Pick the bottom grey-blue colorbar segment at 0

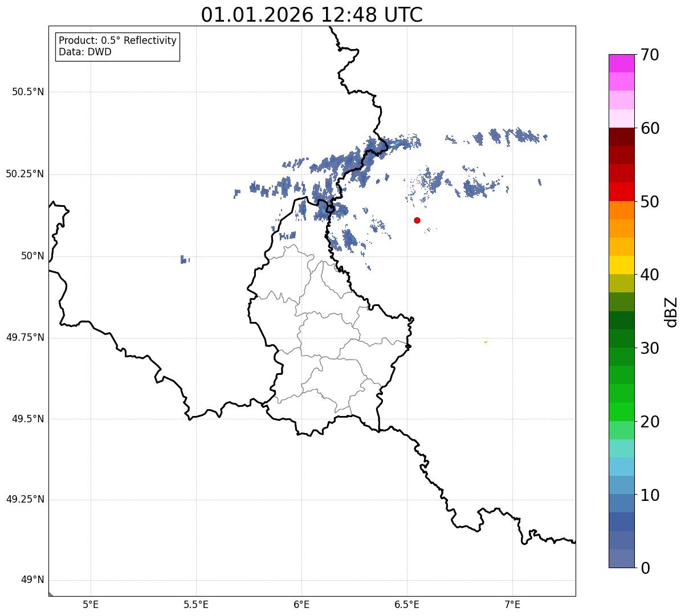621,558
